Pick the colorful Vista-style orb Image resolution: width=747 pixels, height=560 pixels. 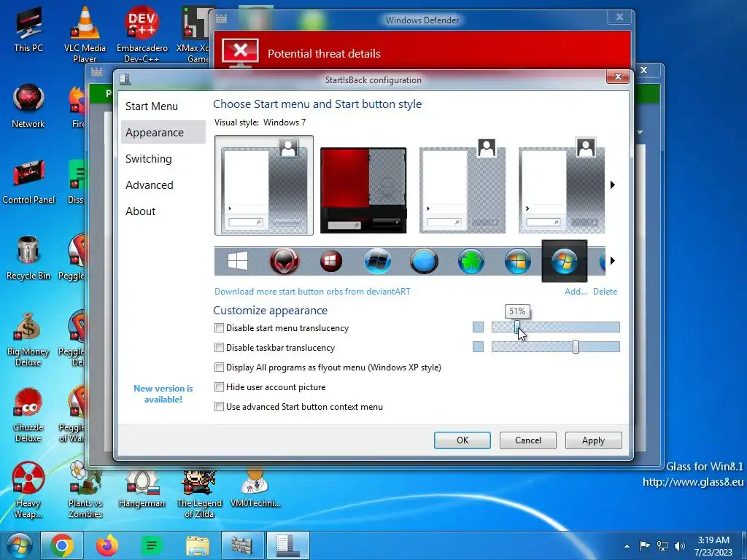click(x=518, y=261)
